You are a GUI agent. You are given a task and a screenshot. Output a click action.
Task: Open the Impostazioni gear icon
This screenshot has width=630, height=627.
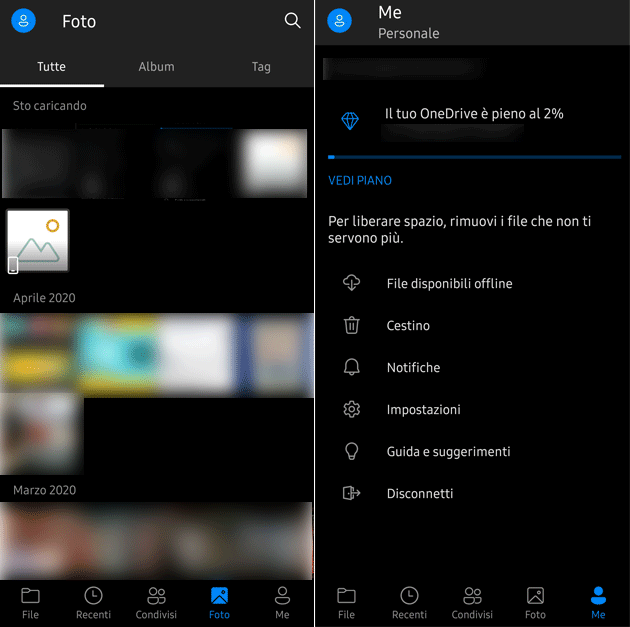tap(351, 409)
